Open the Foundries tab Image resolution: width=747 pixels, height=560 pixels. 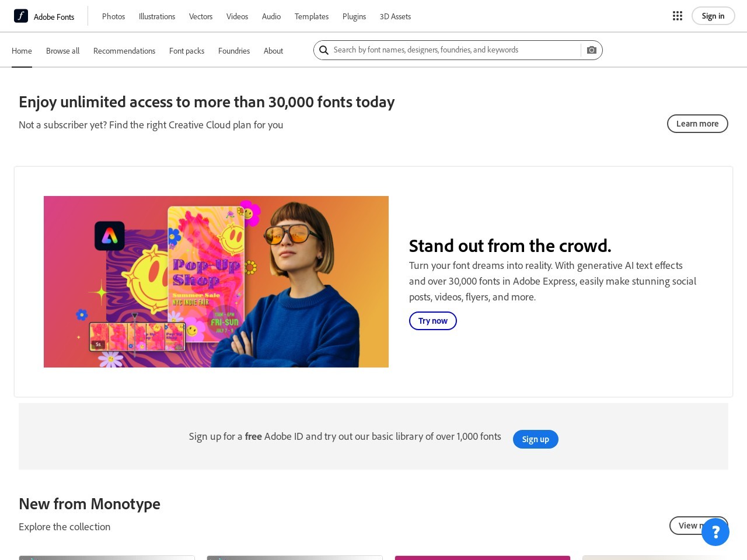[x=234, y=51]
